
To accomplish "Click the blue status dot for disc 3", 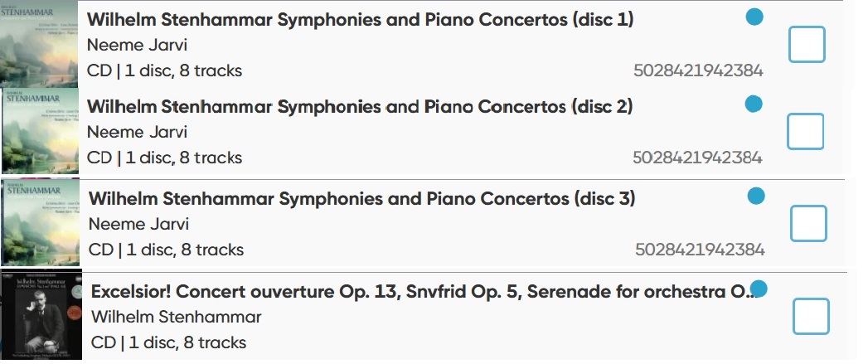I will [x=756, y=196].
